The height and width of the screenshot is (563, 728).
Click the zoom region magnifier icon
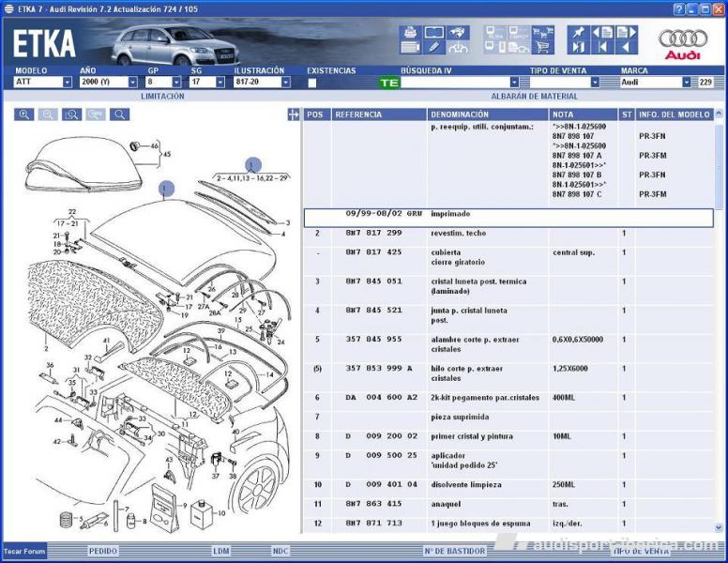click(x=71, y=114)
